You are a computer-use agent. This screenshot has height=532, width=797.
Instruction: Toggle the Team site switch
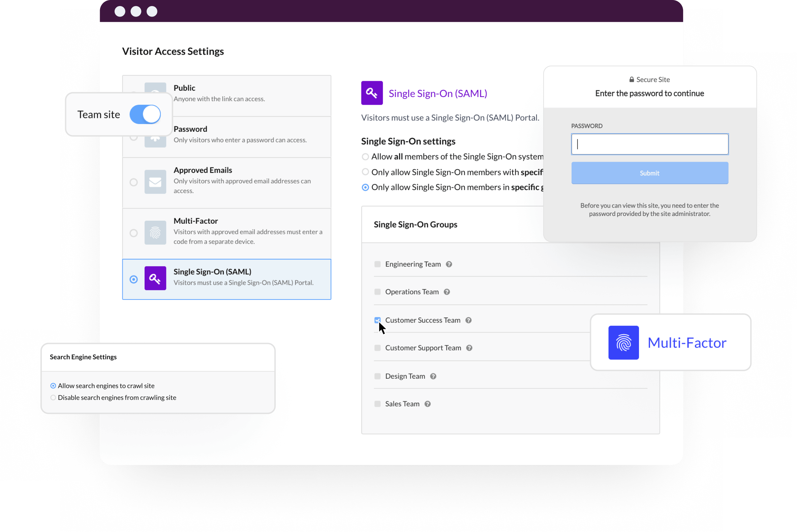[145, 114]
